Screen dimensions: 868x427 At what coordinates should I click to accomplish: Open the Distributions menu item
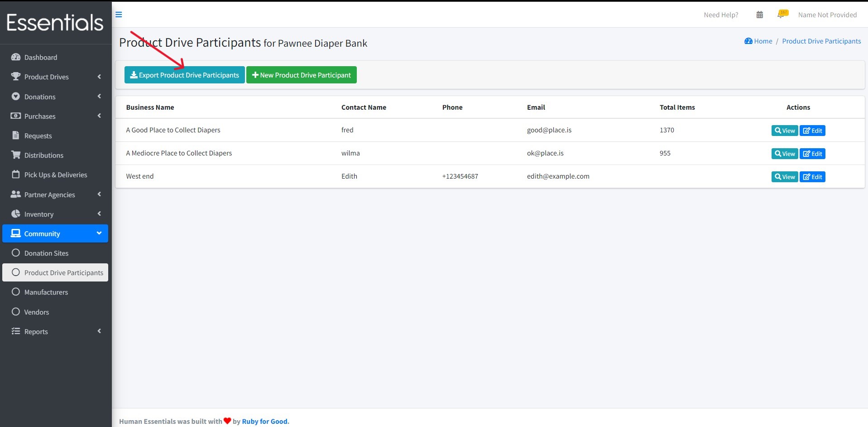(55, 155)
